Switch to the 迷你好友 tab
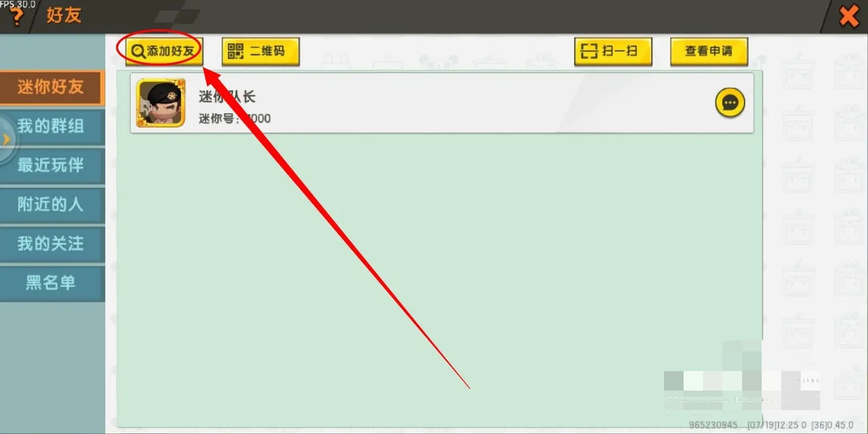Viewport: 868px width, 434px height. 52,87
